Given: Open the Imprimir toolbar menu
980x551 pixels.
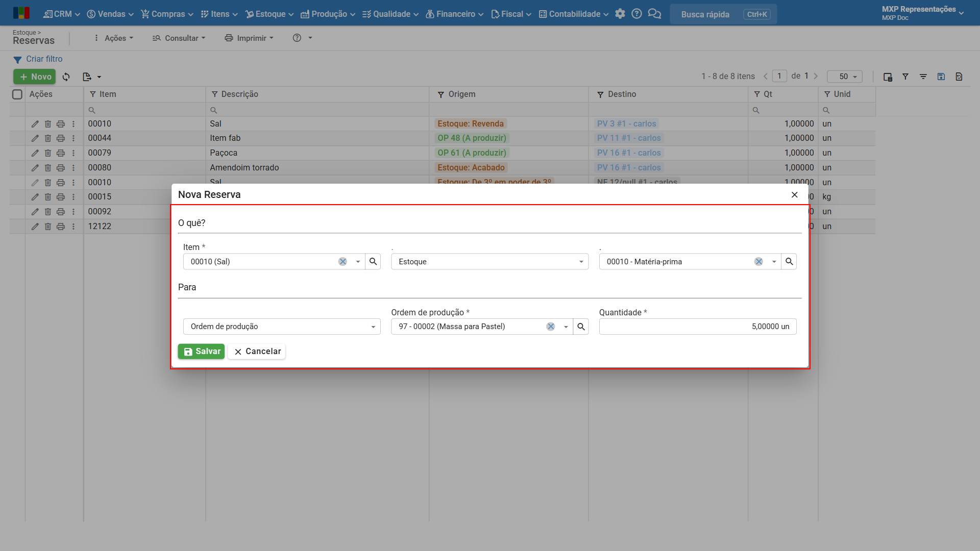Looking at the screenshot, I should pyautogui.click(x=249, y=38).
